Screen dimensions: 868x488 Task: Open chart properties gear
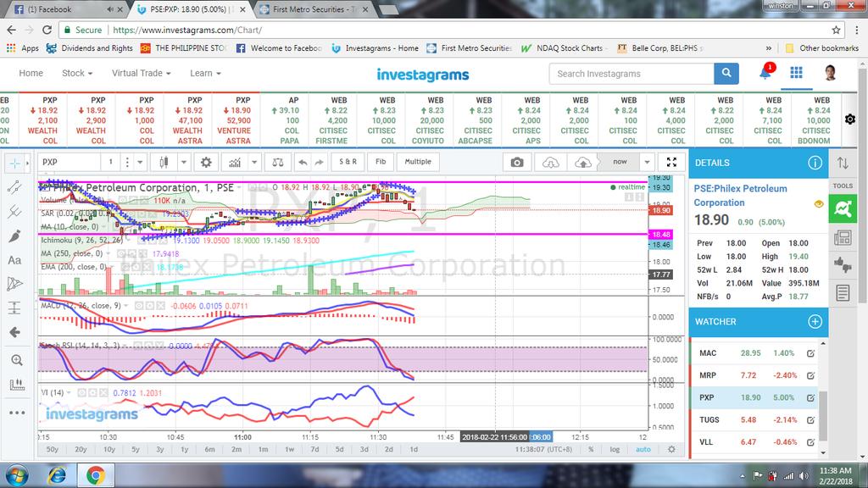tap(206, 162)
